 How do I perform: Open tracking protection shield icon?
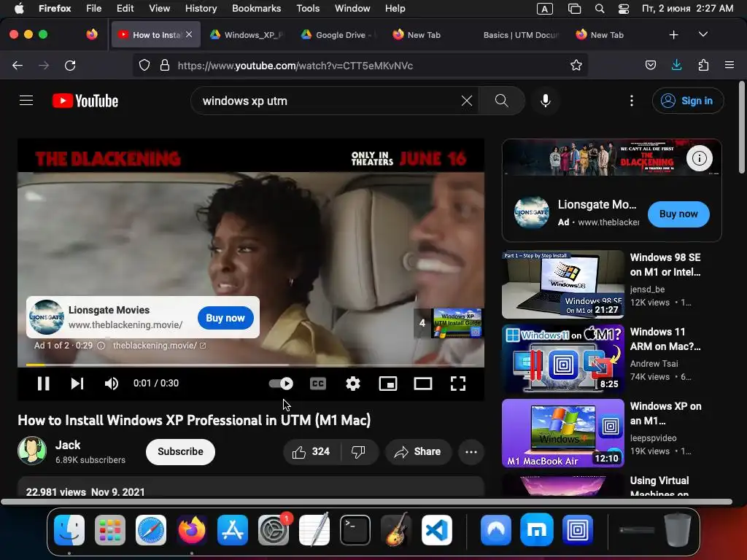[x=144, y=65]
